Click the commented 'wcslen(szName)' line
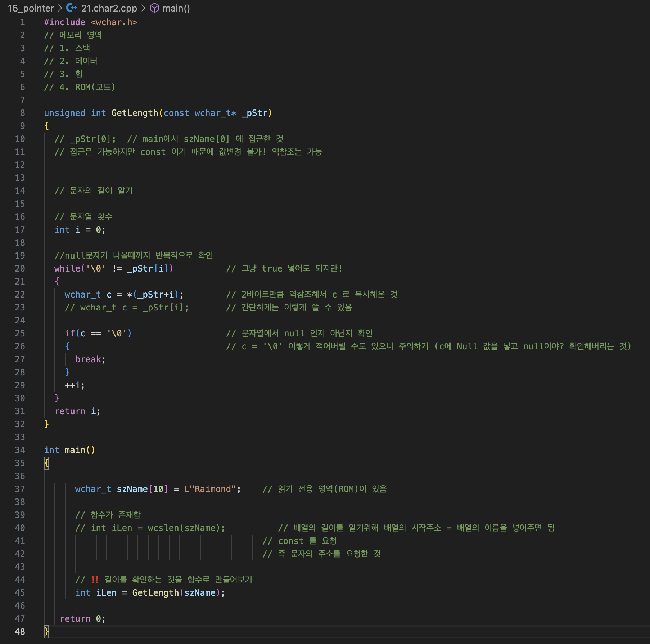This screenshot has width=650, height=644. point(150,528)
